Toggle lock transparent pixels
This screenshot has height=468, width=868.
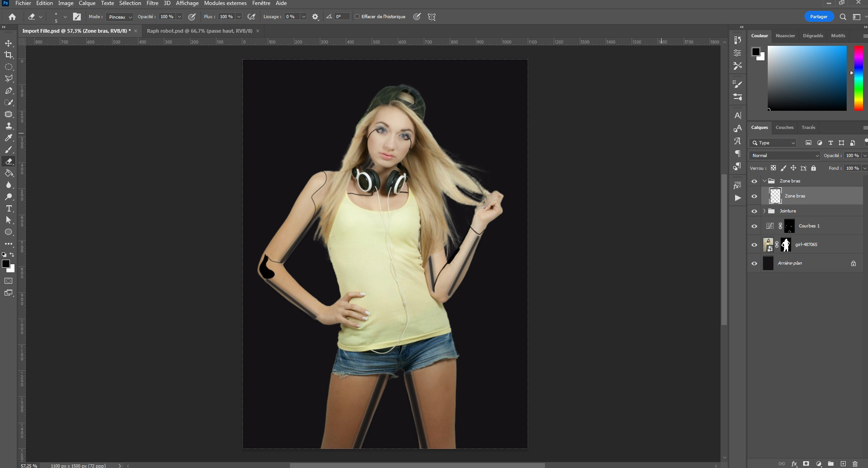point(773,168)
